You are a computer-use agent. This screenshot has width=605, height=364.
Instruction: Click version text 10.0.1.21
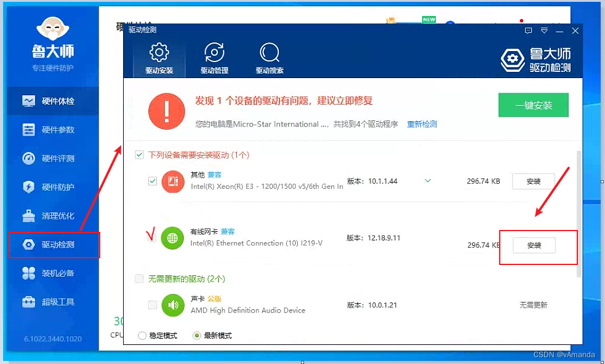click(x=382, y=305)
